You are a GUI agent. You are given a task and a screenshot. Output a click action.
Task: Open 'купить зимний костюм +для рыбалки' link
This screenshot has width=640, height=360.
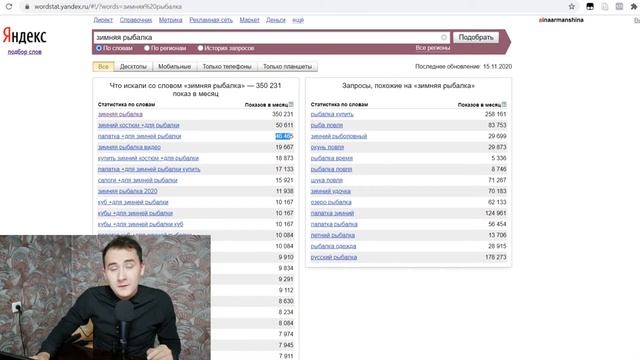coord(148,158)
